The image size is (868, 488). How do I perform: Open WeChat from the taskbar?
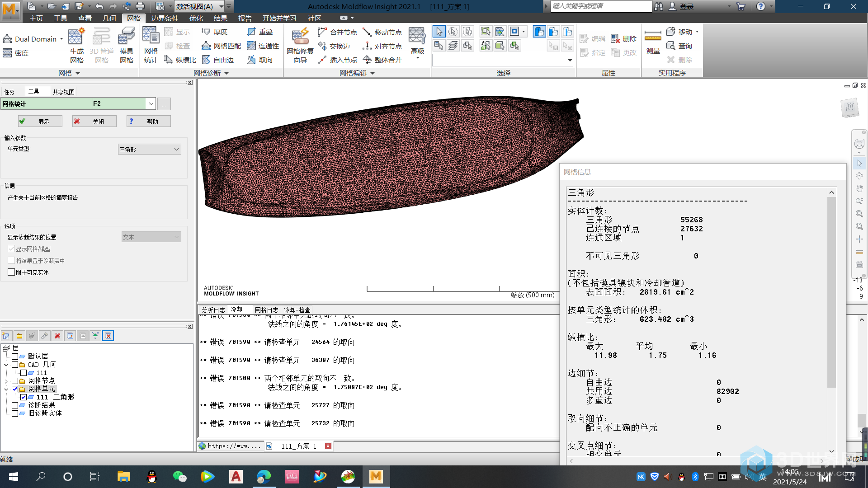pos(179,476)
